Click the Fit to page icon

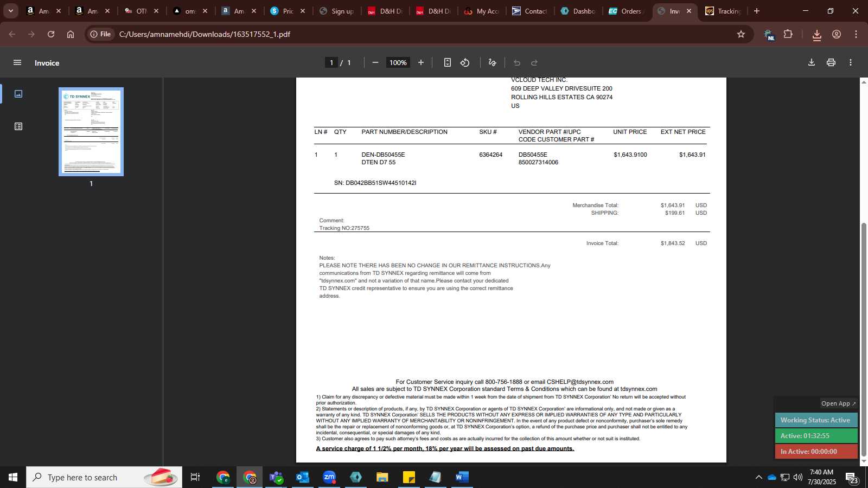point(447,63)
